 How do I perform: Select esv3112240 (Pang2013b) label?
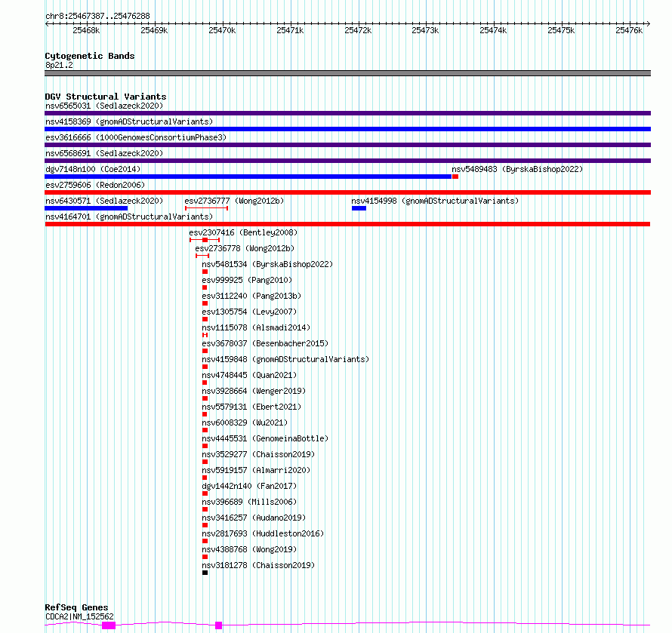[251, 296]
